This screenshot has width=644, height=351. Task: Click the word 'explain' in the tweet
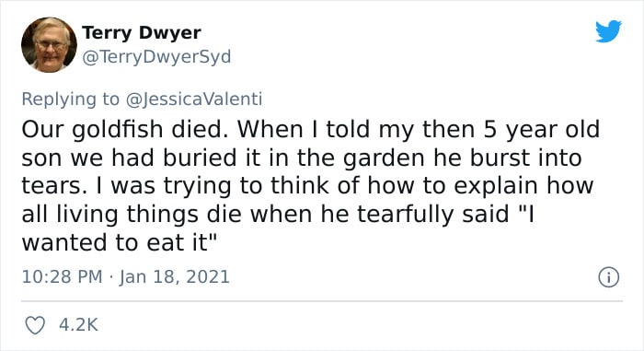[496, 187]
